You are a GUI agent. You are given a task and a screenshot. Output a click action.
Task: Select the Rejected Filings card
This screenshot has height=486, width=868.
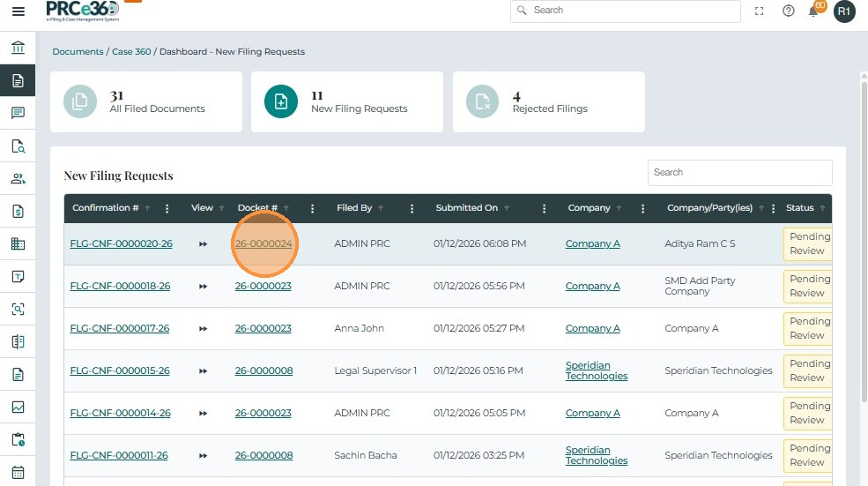[x=548, y=102]
